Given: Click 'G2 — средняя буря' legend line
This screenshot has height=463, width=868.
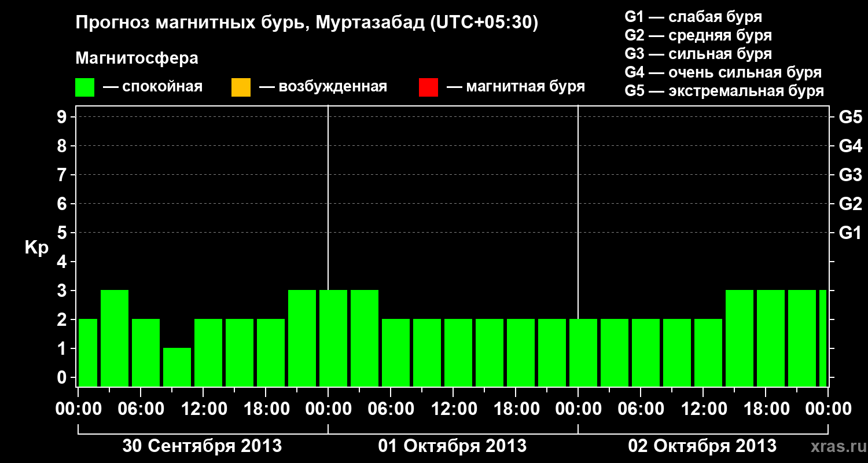Looking at the screenshot, I should (x=698, y=35).
